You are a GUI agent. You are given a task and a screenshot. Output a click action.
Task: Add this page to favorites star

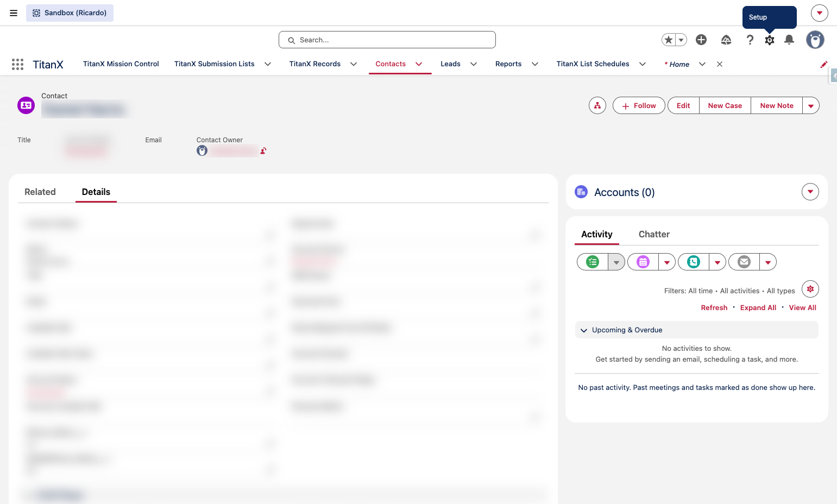tap(669, 40)
